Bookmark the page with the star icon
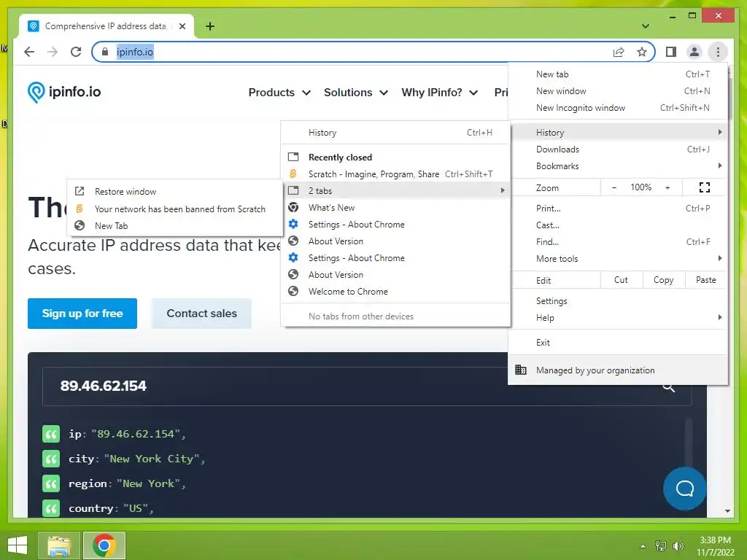Viewport: 747px width, 560px height. 642,52
